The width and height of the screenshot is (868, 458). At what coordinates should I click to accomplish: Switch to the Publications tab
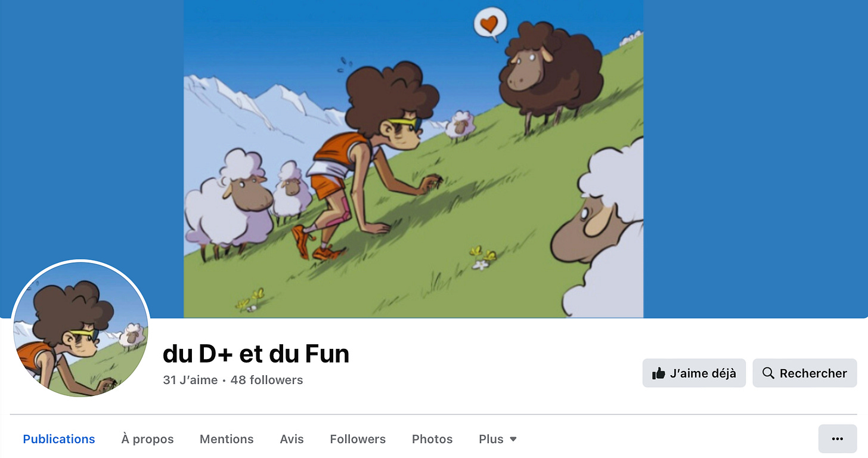59,439
